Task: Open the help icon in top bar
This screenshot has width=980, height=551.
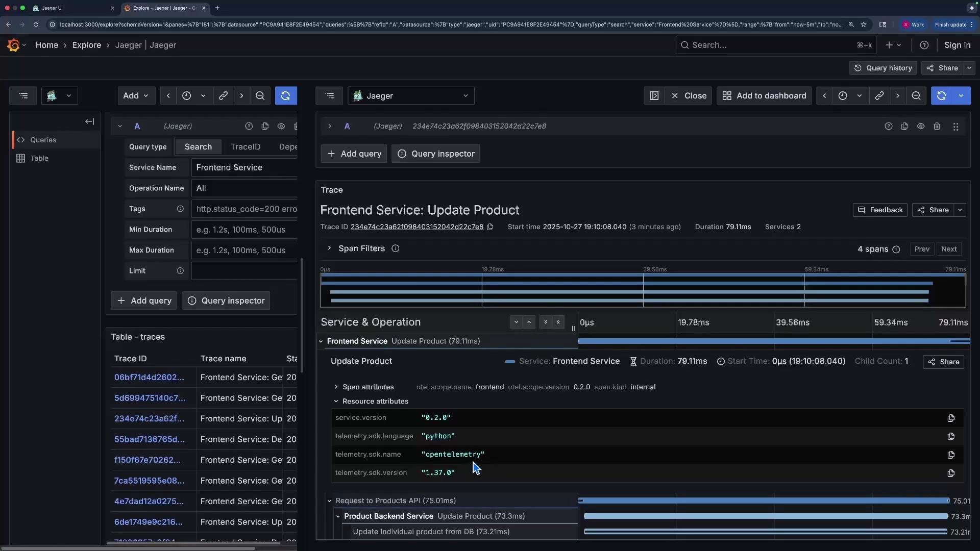Action: (924, 45)
